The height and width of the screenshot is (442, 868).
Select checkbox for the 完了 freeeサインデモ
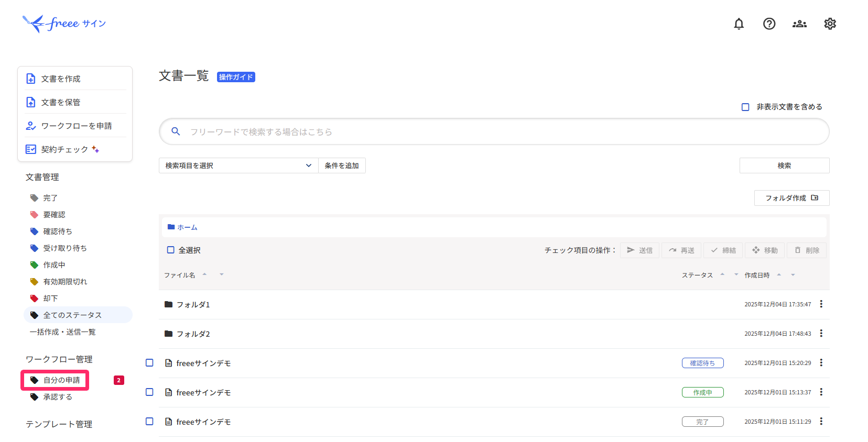coord(149,421)
